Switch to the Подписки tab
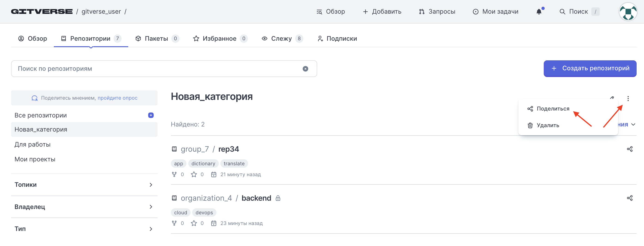 tap(337, 39)
